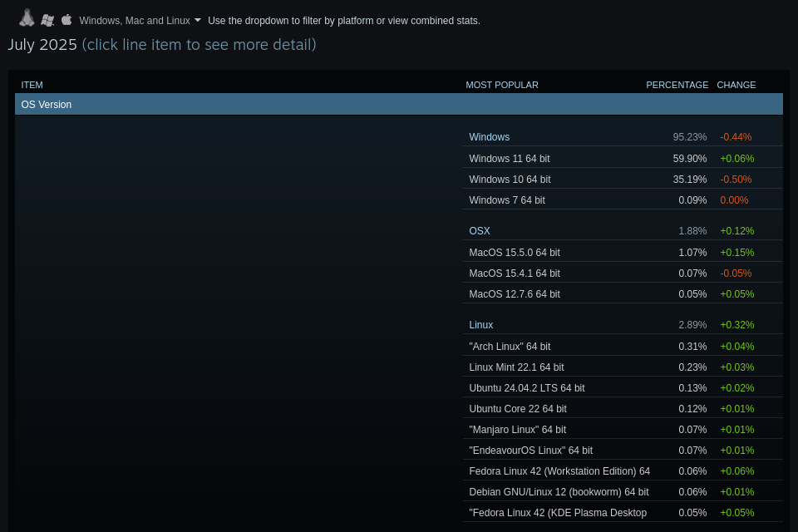798x532 pixels.
Task: Click the -0.05% MacOS 15.4.1 change
Action: 736,273
